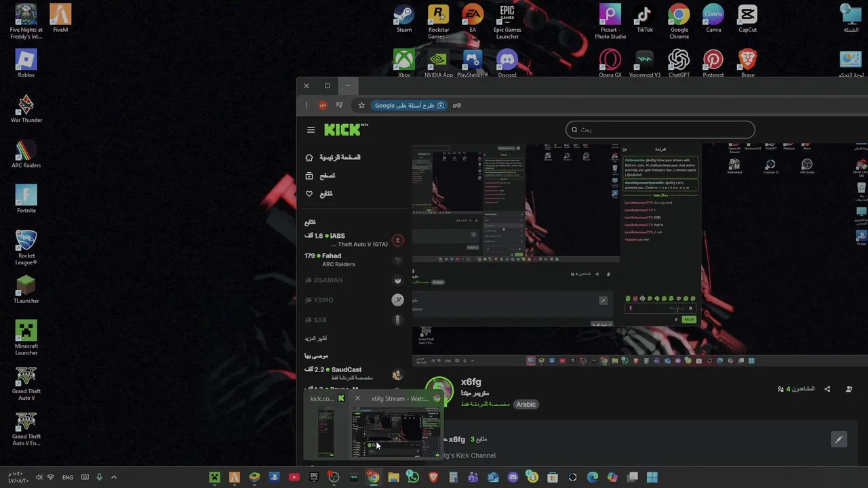
Task: Open the ARC Raiders desktop shortcut
Action: point(26,154)
